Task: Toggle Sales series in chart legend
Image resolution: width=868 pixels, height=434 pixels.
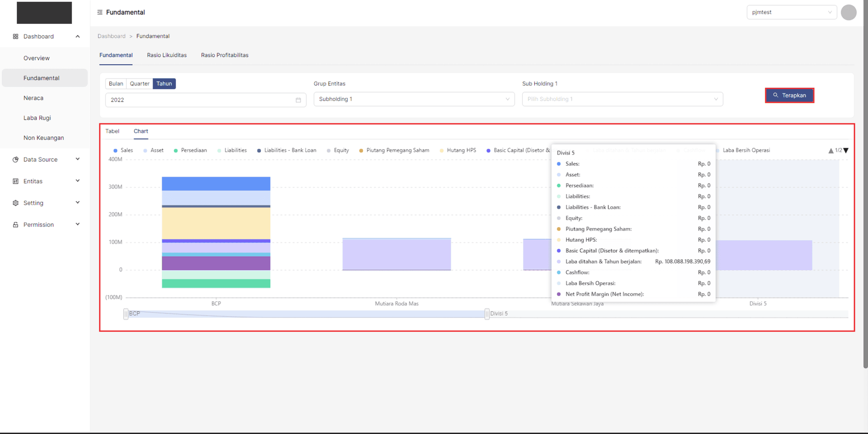Action: pos(123,150)
